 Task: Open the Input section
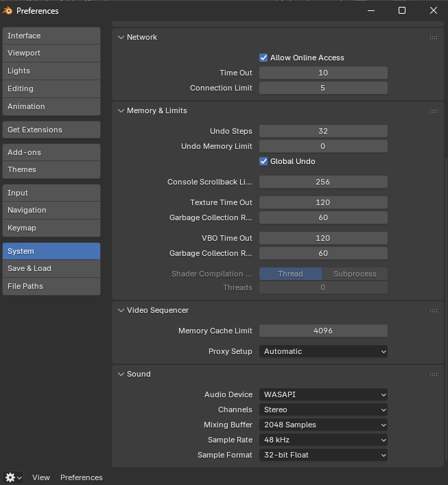point(51,193)
